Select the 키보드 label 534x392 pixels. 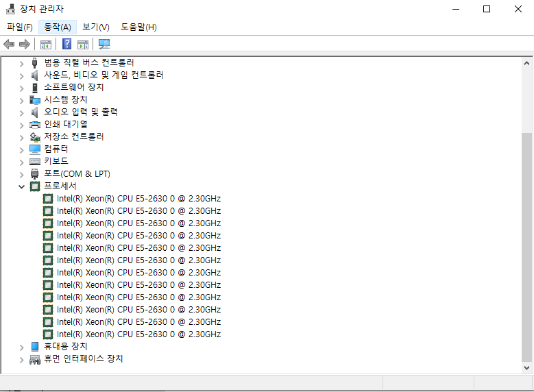(x=56, y=161)
